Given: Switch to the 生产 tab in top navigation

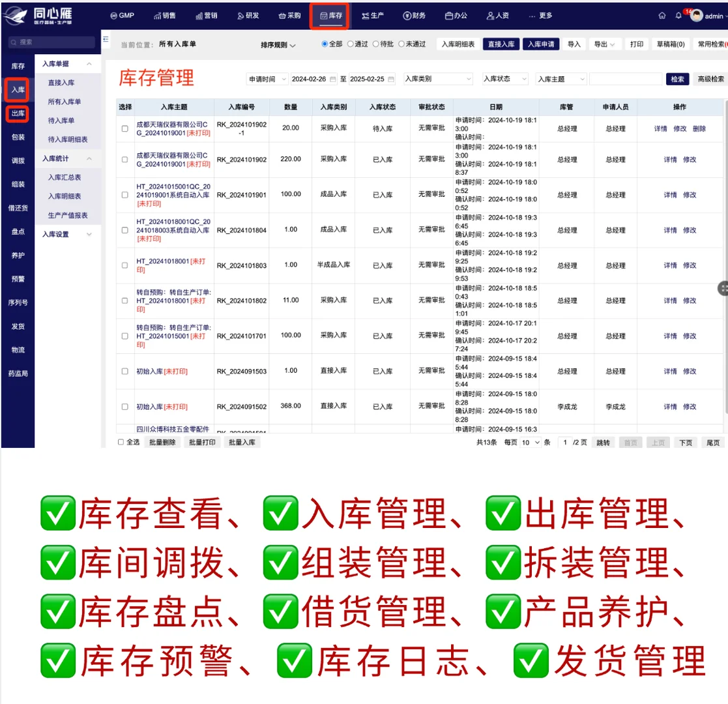Looking at the screenshot, I should coord(372,16).
